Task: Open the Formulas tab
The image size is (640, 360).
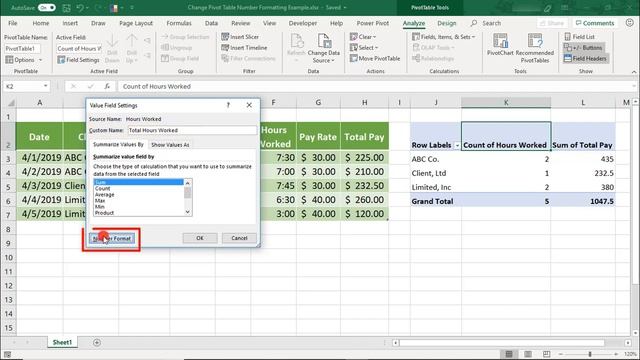Action: click(x=179, y=23)
